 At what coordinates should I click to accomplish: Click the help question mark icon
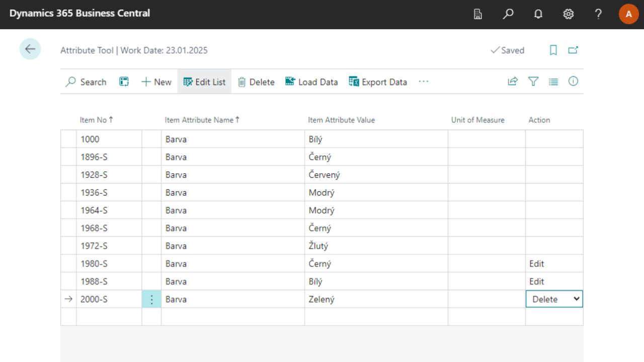598,14
